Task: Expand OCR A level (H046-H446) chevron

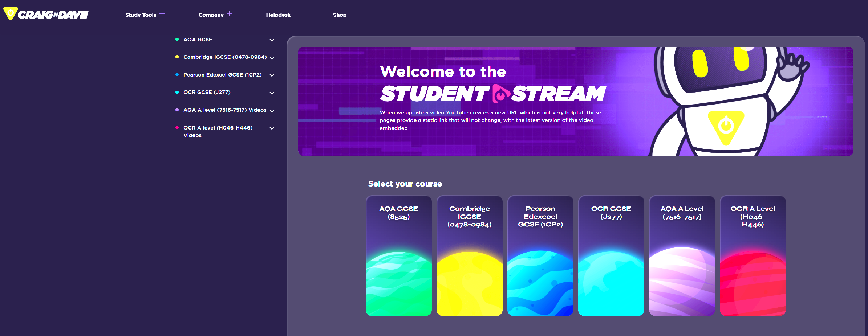Action: click(x=272, y=128)
